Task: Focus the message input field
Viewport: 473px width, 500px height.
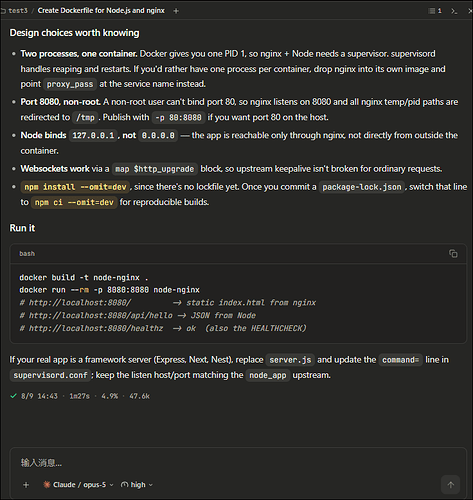Action: [x=238, y=463]
